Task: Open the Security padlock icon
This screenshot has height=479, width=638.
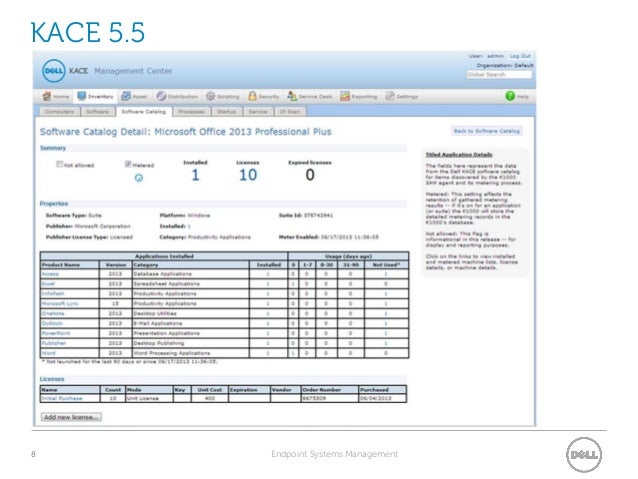Action: tap(252, 96)
